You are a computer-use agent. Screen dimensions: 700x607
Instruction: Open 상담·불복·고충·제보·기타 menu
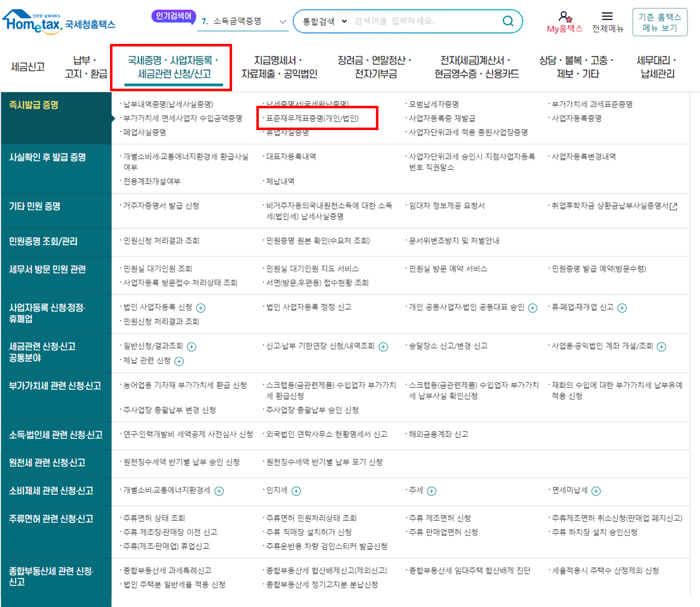pyautogui.click(x=577, y=67)
